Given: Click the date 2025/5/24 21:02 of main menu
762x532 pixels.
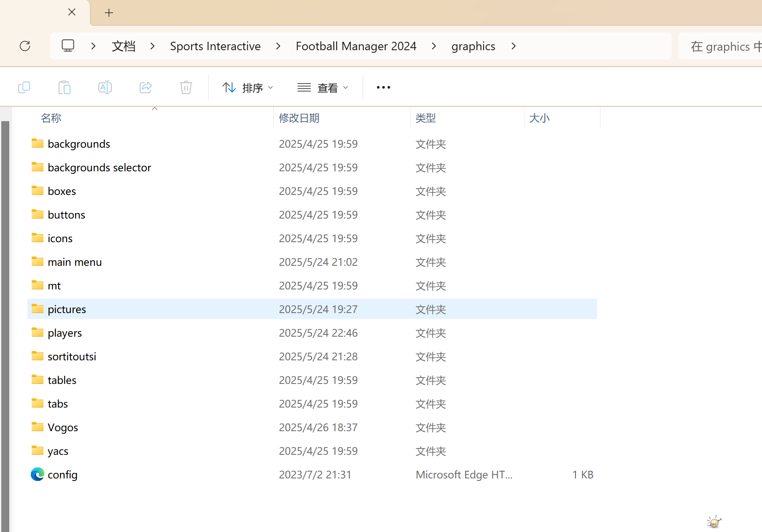Looking at the screenshot, I should [x=318, y=262].
